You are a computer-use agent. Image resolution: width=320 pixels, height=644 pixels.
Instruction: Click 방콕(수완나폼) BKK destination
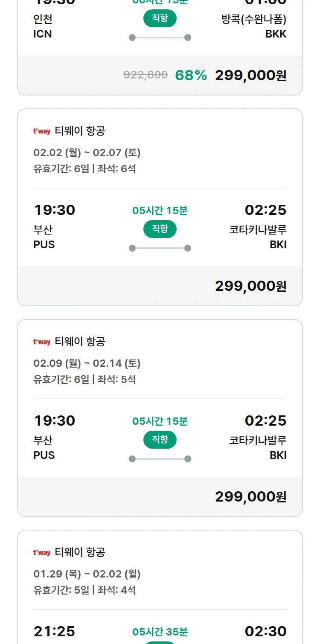click(254, 26)
